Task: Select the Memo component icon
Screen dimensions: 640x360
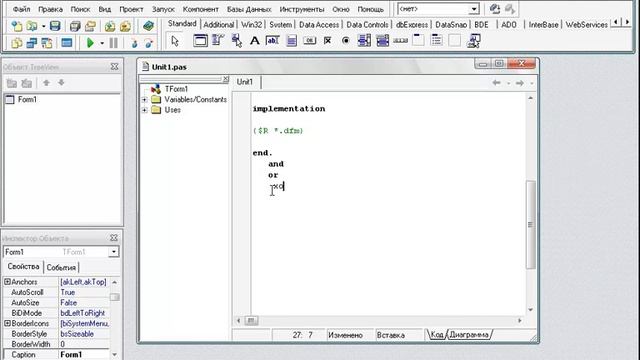Action: (x=291, y=40)
